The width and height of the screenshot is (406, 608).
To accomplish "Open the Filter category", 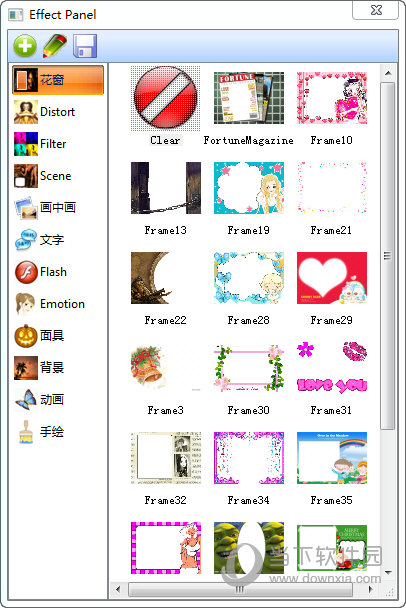I will (58, 144).
